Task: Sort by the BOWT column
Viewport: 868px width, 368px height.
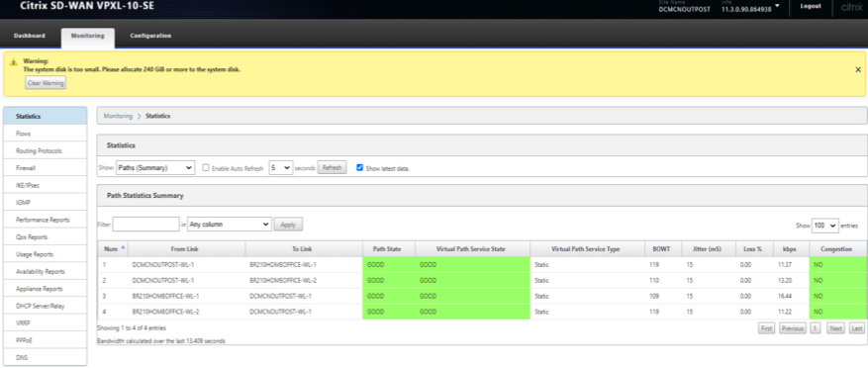Action: tap(663, 249)
